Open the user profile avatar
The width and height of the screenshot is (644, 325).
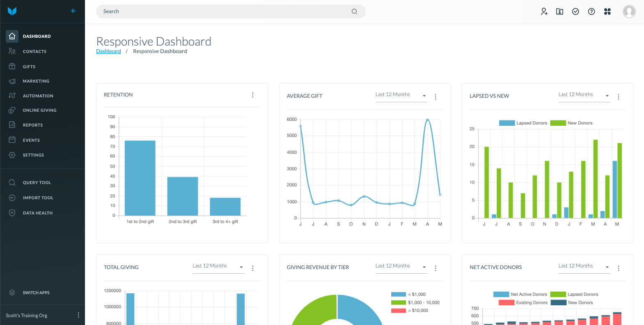point(629,12)
